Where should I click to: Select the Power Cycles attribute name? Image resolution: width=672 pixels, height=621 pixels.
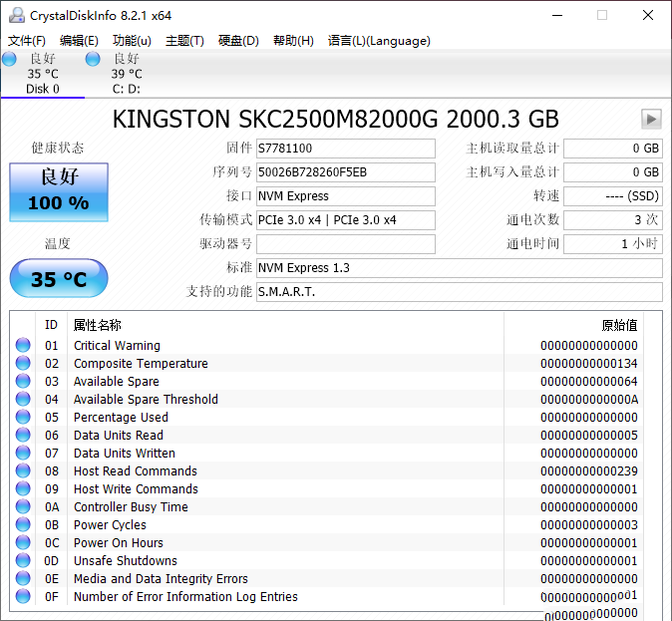pos(110,525)
